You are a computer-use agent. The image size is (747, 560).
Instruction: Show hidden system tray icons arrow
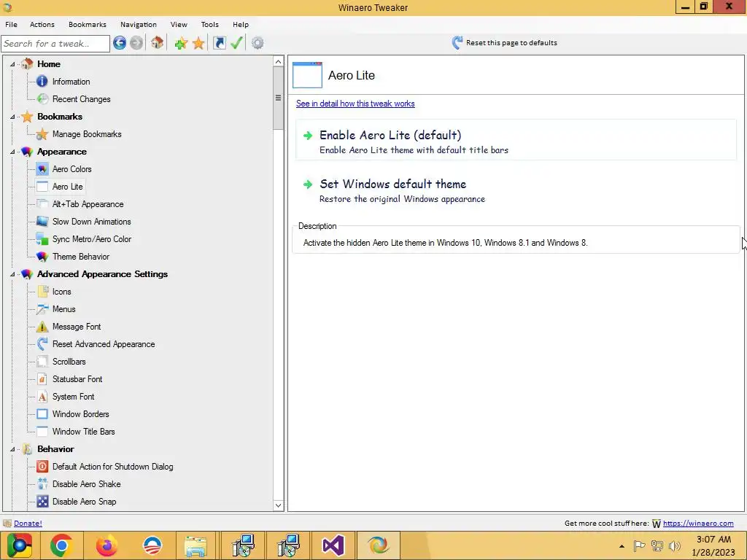(622, 546)
